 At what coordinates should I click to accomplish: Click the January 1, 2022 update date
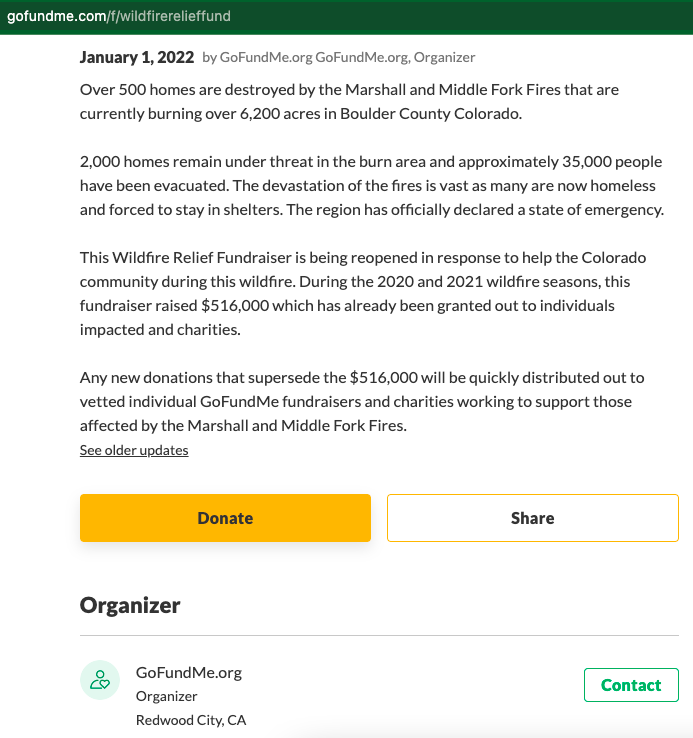pyautogui.click(x=137, y=57)
